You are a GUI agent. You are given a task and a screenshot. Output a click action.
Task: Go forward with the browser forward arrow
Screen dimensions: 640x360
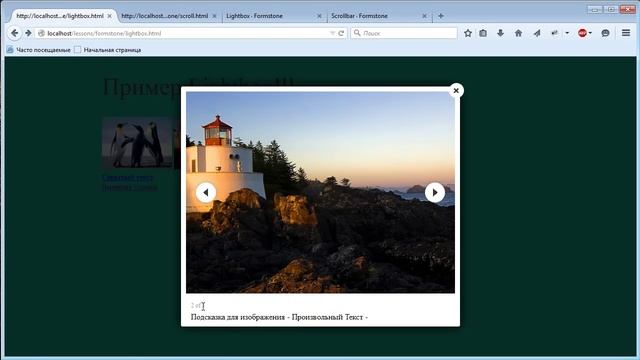coord(28,33)
